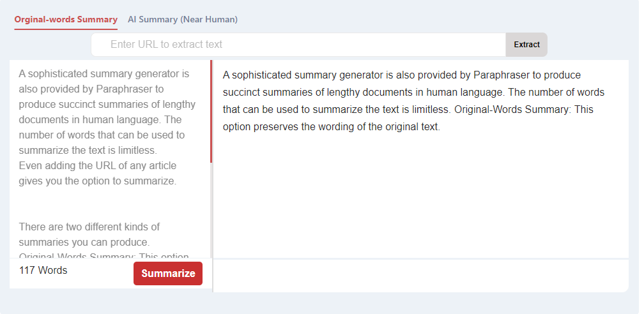Click the last summary line ending 'original text.'
Screen dimensions: 644x314
point(331,127)
